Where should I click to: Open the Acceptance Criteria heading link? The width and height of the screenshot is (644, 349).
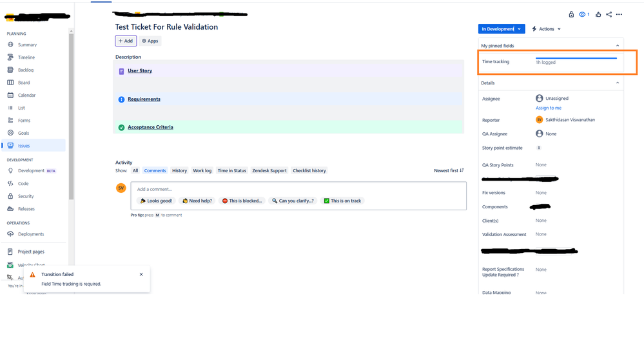click(x=150, y=127)
